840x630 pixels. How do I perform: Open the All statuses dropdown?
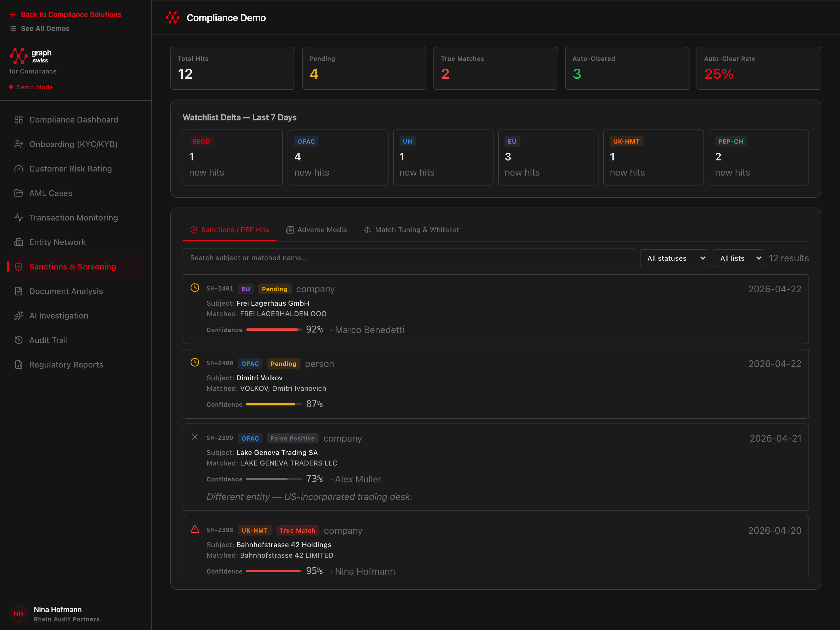click(674, 258)
